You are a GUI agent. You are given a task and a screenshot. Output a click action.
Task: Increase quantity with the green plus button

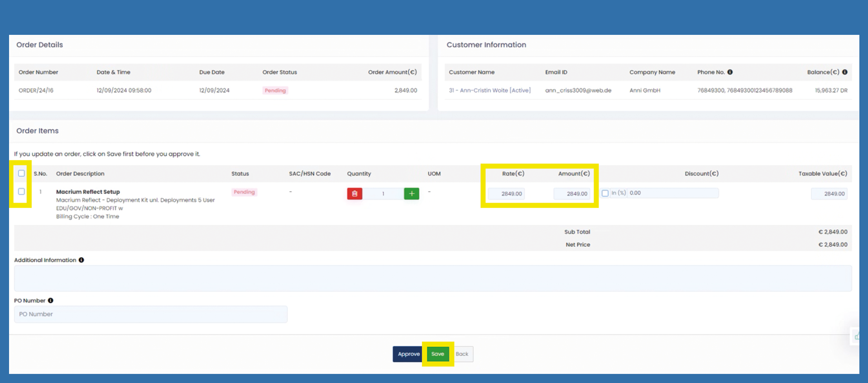click(411, 194)
